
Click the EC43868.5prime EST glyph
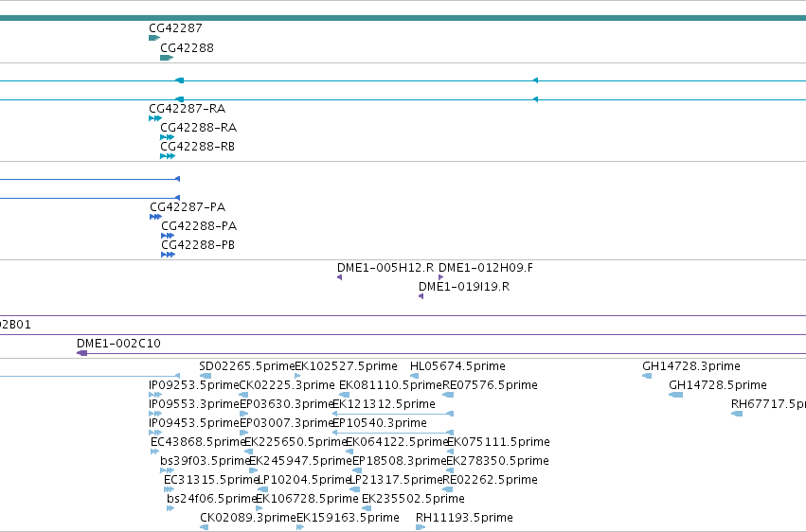coord(154,452)
